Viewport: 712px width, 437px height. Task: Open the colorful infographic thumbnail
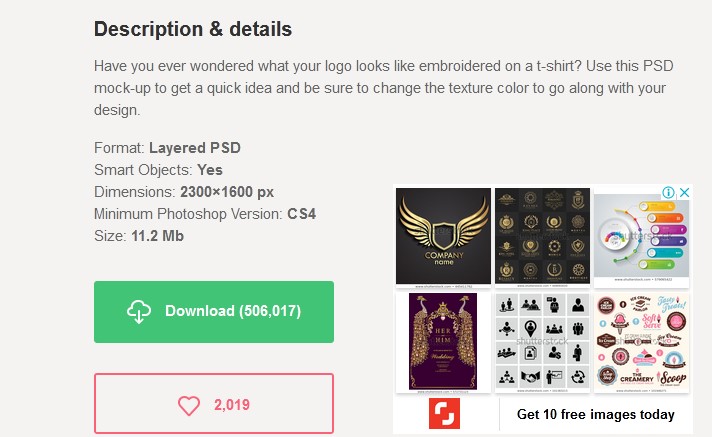[641, 237]
